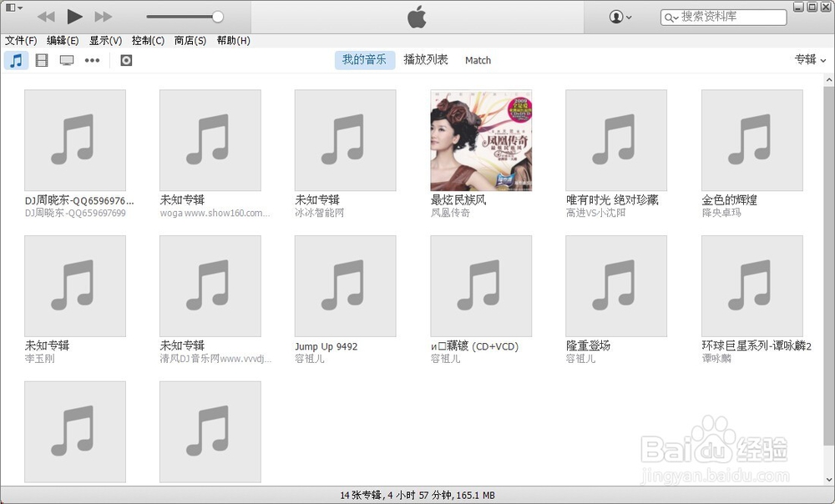Click the Apple logo at the top center

(x=416, y=16)
